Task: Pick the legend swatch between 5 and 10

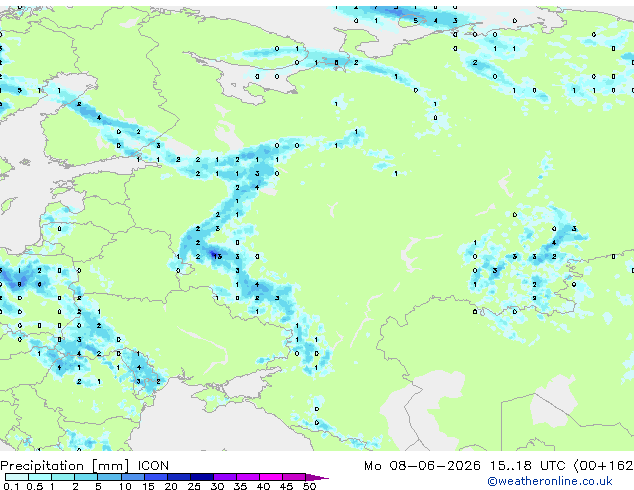Action: coord(109,477)
